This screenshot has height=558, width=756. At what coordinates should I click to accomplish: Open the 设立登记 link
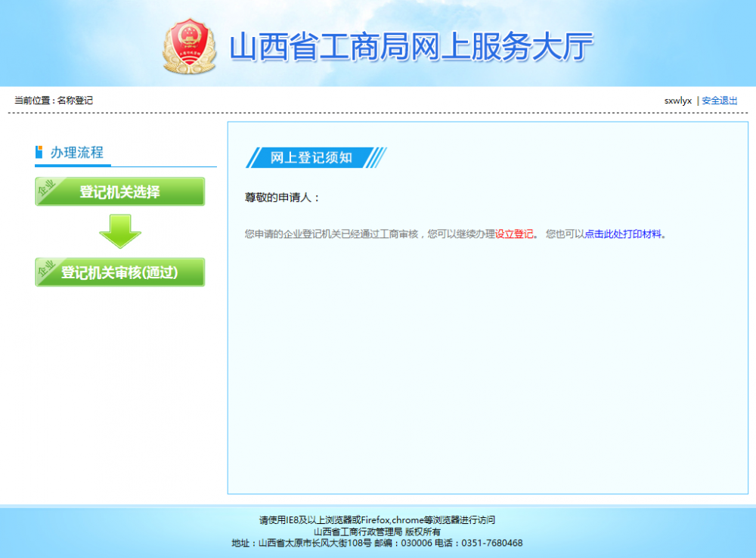[513, 234]
